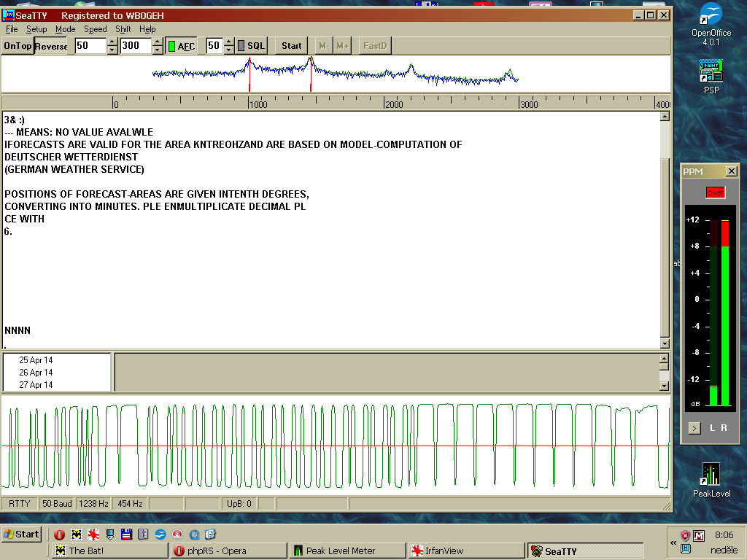Click the FastD button
Image resolution: width=747 pixels, height=560 pixels.
(x=375, y=46)
